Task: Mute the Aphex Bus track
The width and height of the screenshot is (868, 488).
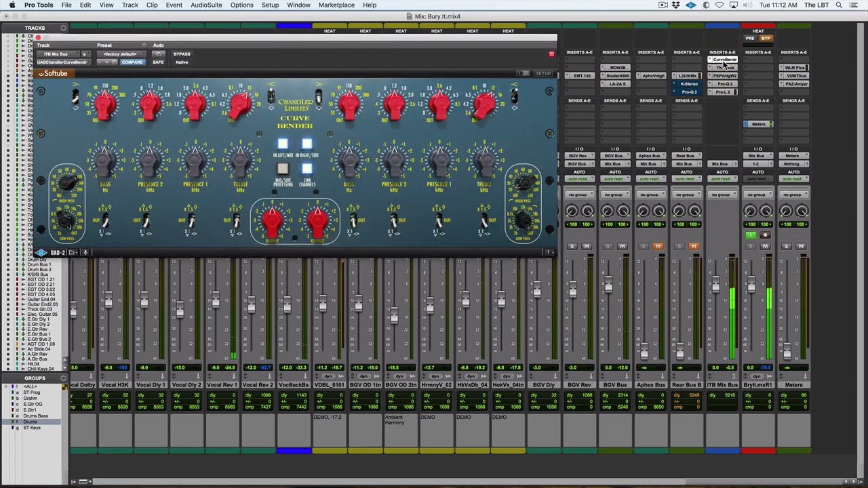Action: (658, 246)
